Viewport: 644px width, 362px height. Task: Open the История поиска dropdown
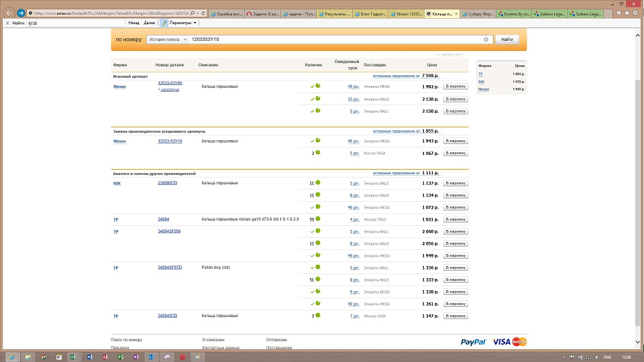tap(168, 40)
